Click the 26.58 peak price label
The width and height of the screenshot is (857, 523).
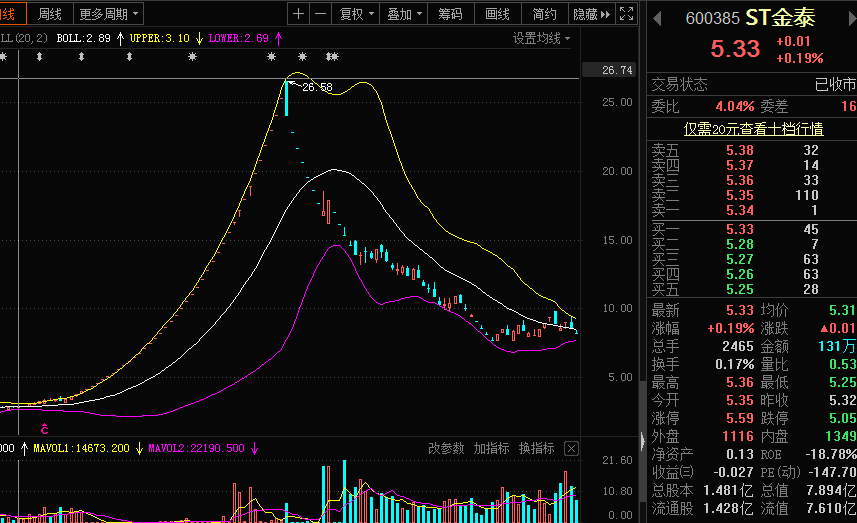(x=317, y=87)
